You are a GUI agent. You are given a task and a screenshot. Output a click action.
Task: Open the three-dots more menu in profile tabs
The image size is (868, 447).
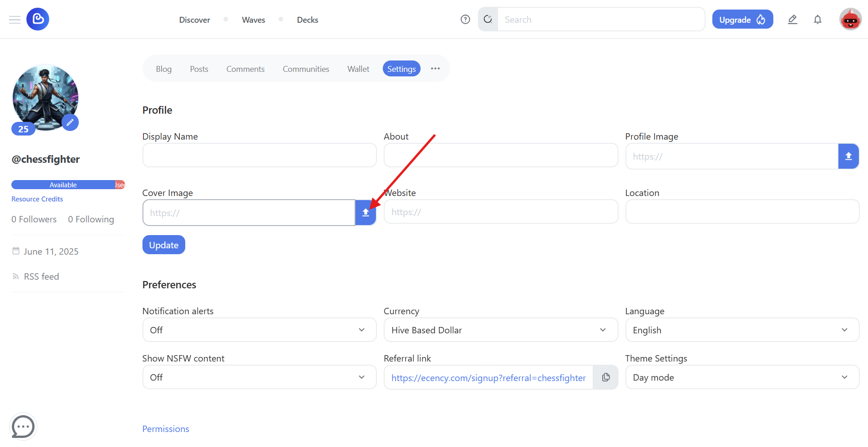coord(435,69)
